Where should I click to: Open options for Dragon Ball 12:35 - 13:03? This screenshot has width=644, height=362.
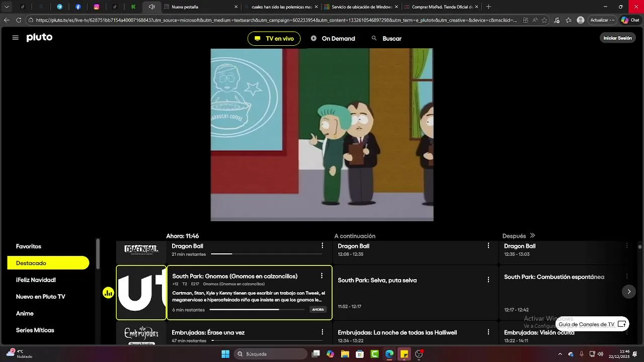pos(627,246)
